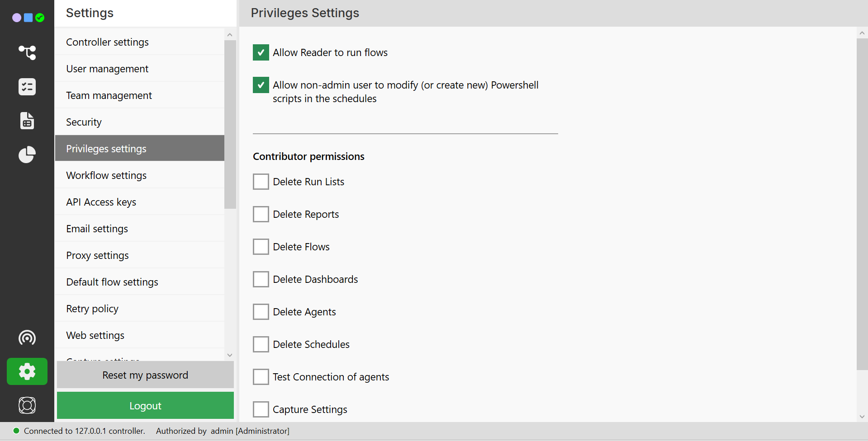Open the flows icon in left sidebar

coord(27,52)
